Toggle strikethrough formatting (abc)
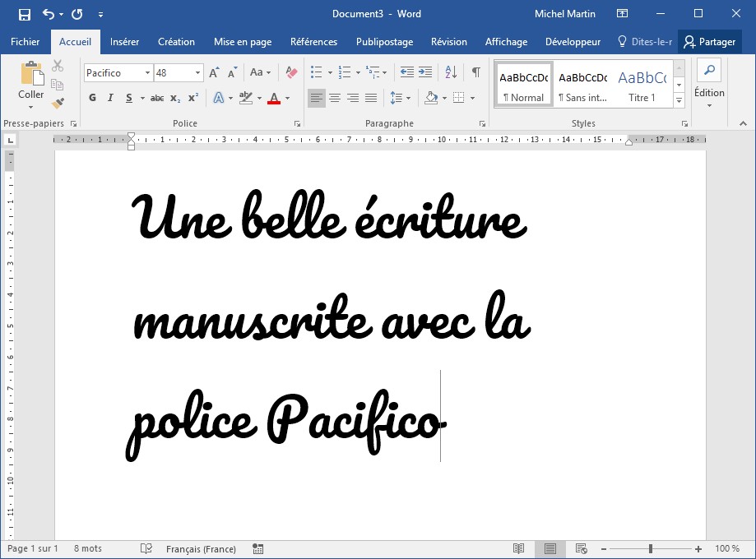756x559 pixels. [156, 99]
